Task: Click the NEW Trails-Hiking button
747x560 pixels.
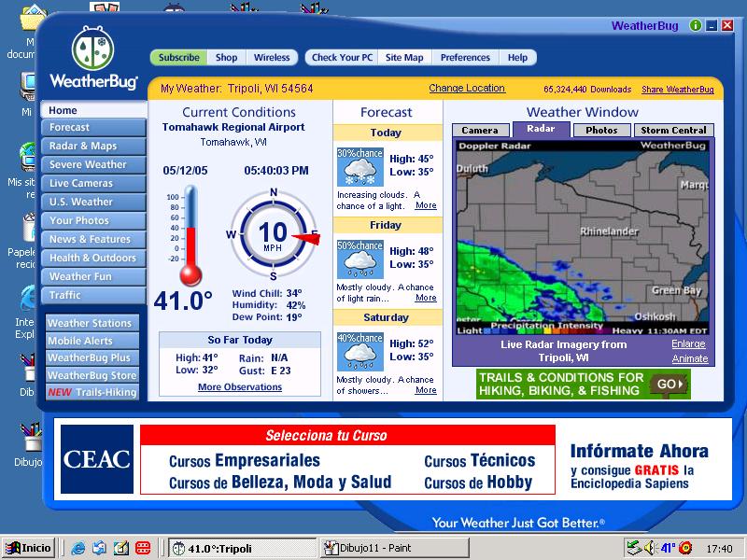Action: click(x=92, y=392)
